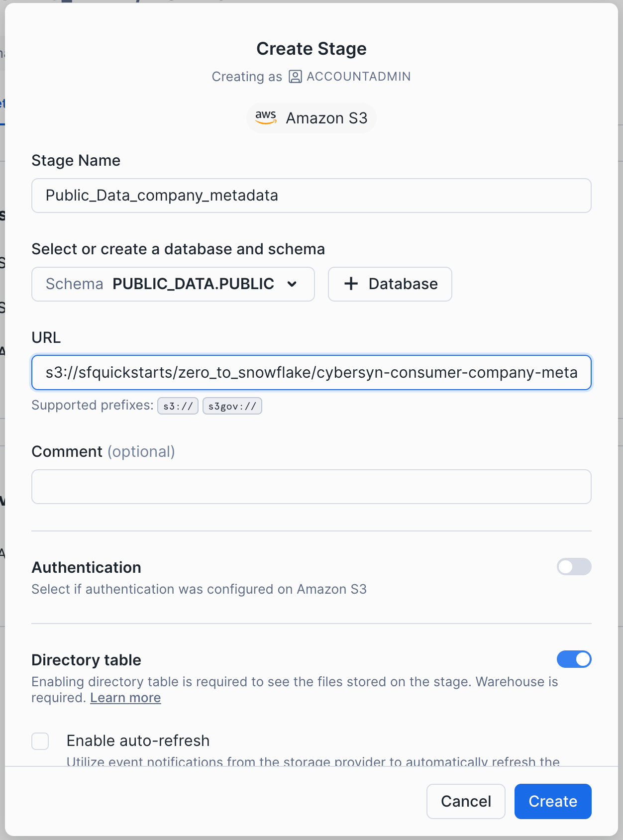Click the ACCOUNTADMIN role icon
Viewport: 623px width, 840px height.
295,76
